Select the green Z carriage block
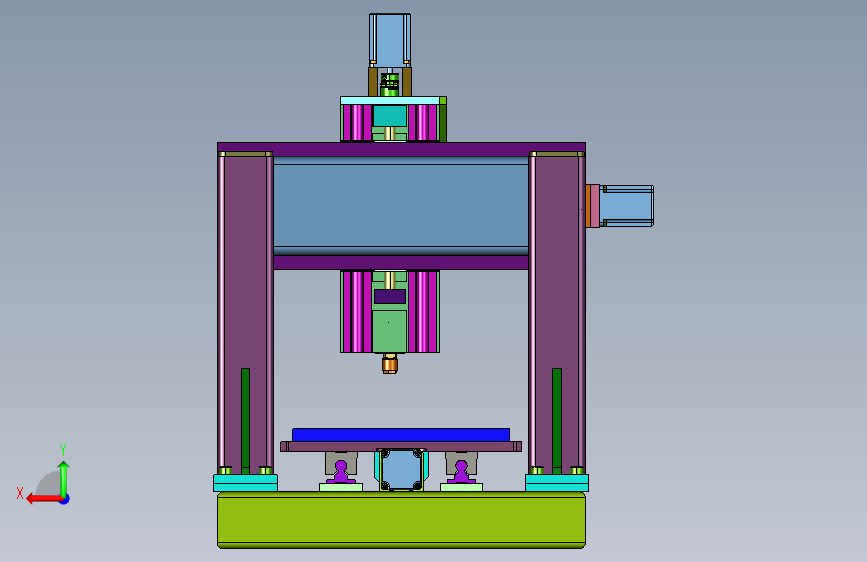 point(390,331)
